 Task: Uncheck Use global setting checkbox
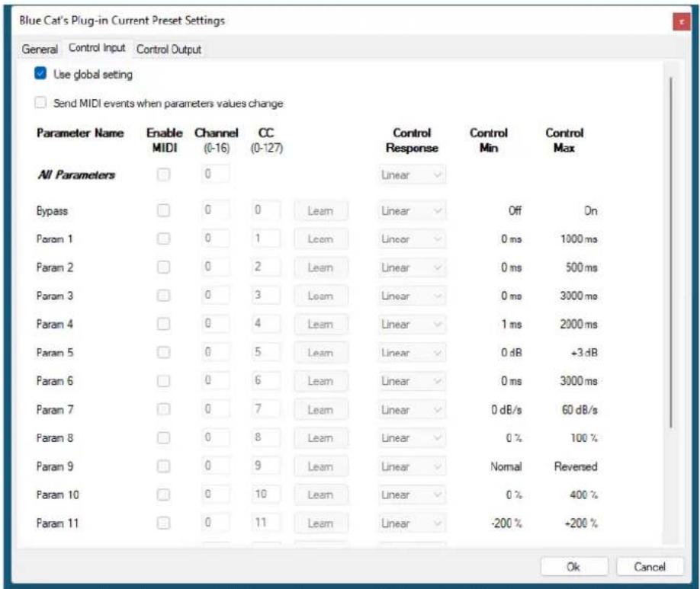point(40,74)
